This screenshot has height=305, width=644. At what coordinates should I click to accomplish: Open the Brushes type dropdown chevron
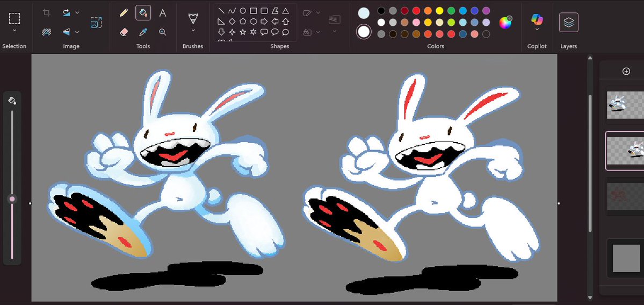pyautogui.click(x=193, y=31)
